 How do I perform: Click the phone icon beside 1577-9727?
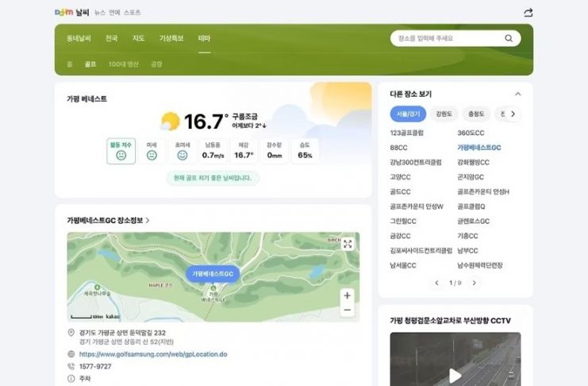pyautogui.click(x=71, y=366)
